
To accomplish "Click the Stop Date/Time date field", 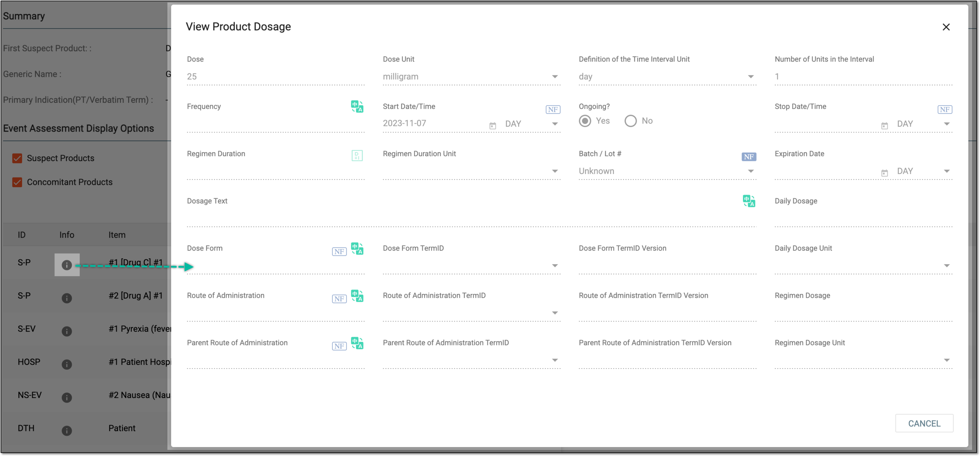I will (x=826, y=124).
